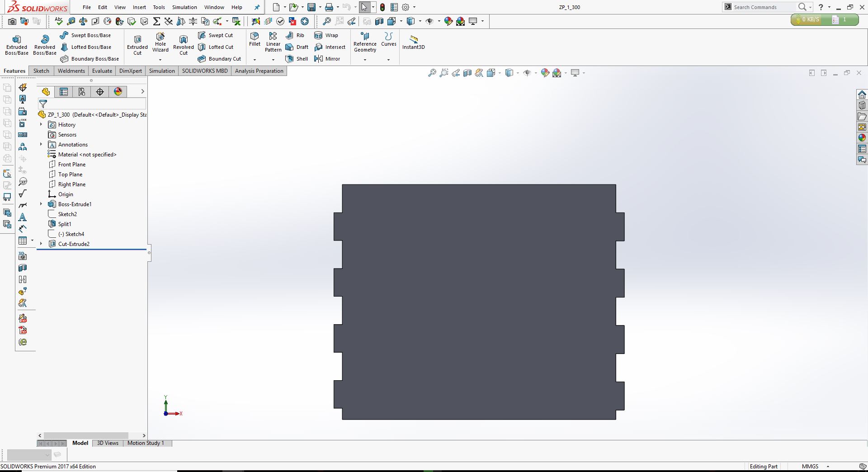The height and width of the screenshot is (472, 868).
Task: Expand the Cut-Extrude2 feature
Action: point(41,244)
